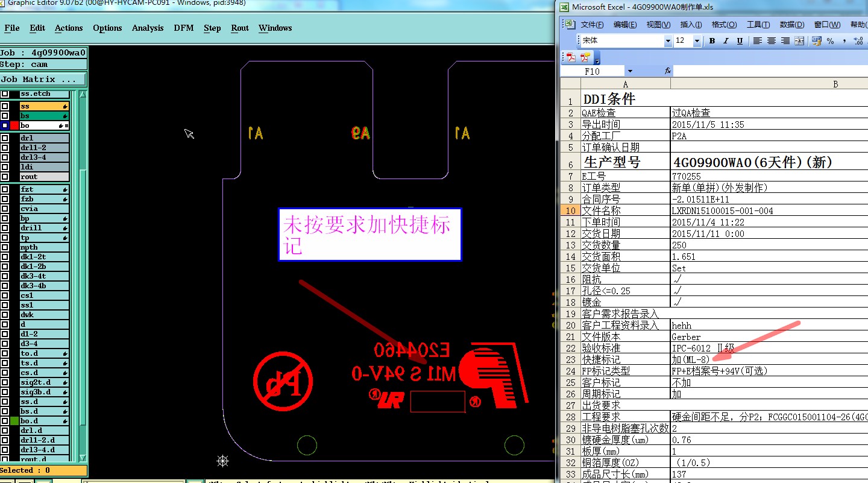Click Excel workbook icon left of 文件 menu
The width and height of the screenshot is (868, 483).
570,24
